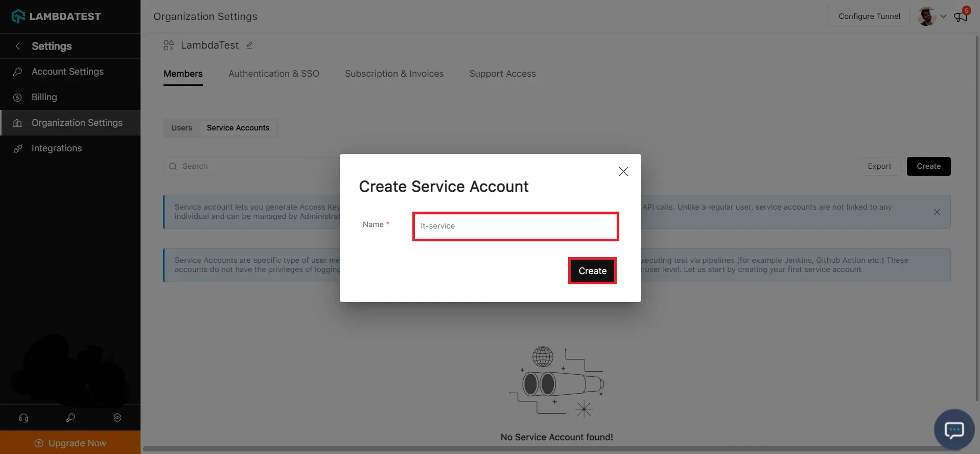
Task: Expand the user profile dropdown arrow
Action: coord(943,16)
